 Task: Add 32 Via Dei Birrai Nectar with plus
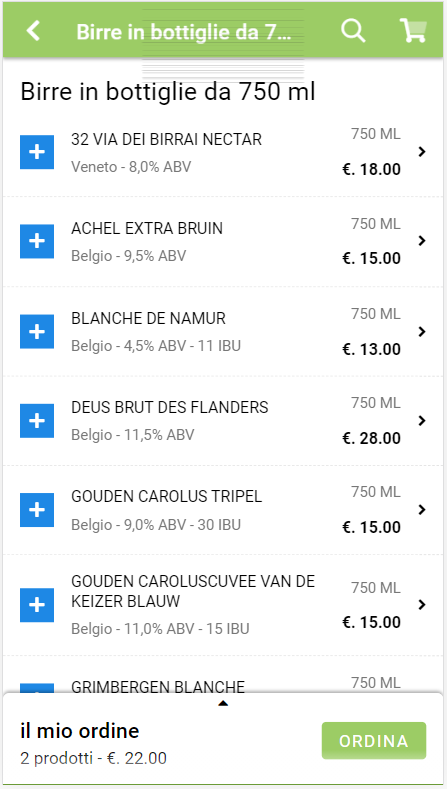pyautogui.click(x=37, y=152)
